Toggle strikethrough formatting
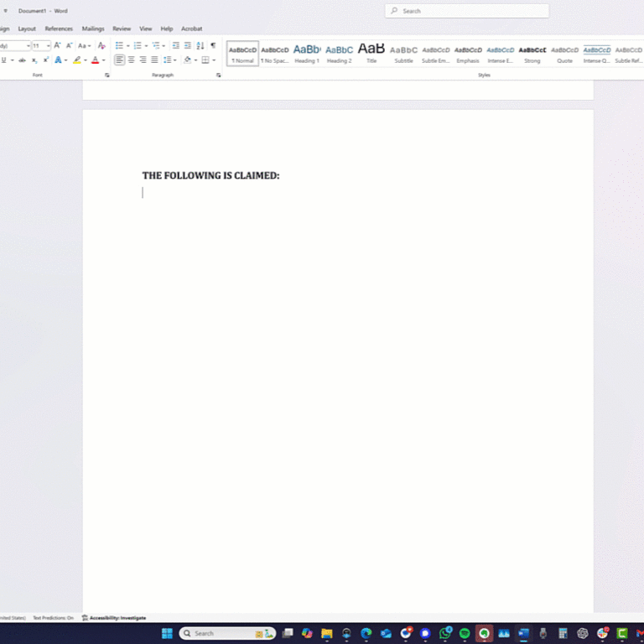 pos(22,60)
